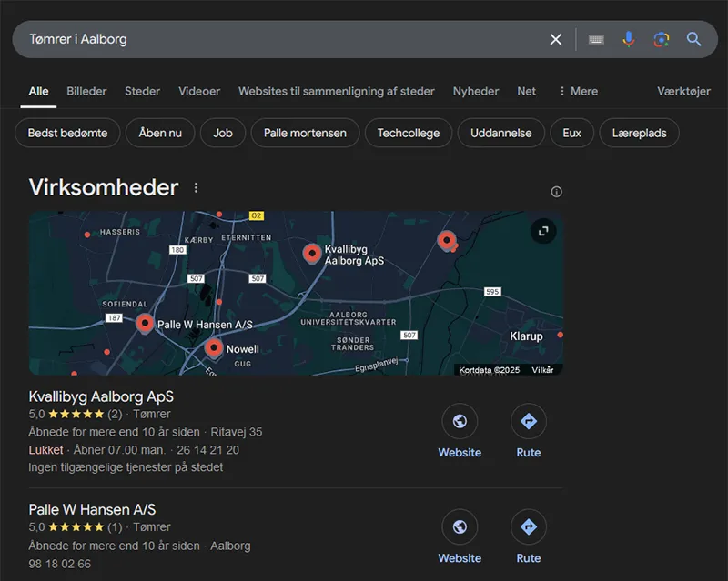Switch to the Billeder tab
This screenshot has width=728, height=581.
(86, 92)
